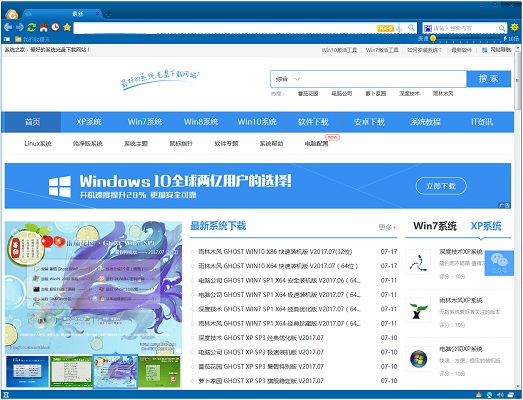Viewport: 523px width, 400px height.
Task: Click the small checkbox icon on favorites bar
Action: [x=7, y=39]
